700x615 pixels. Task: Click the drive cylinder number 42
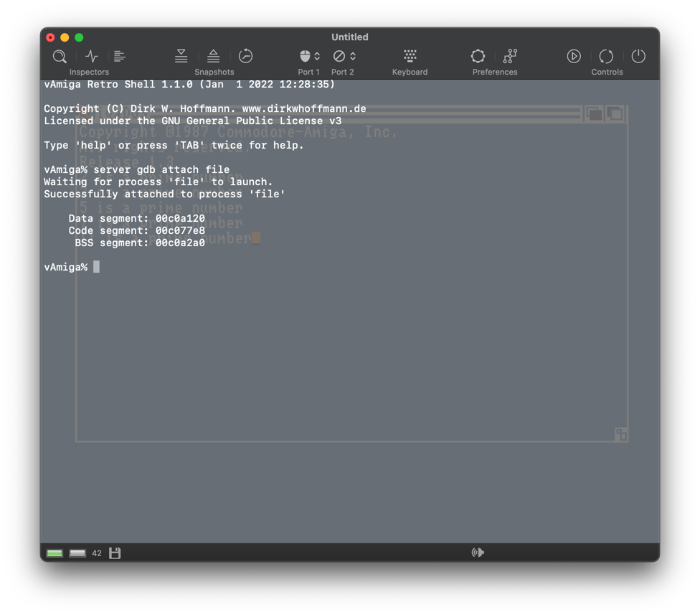coord(97,553)
